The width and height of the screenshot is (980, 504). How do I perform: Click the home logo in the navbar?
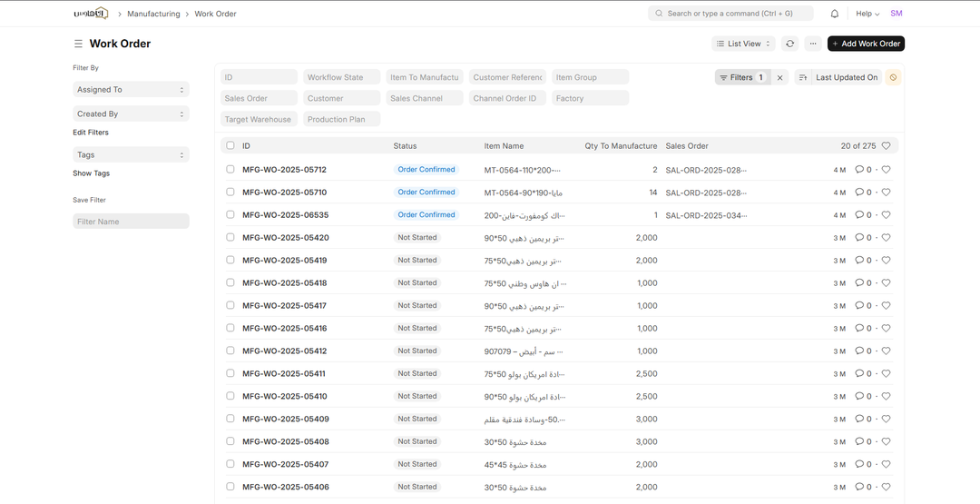pyautogui.click(x=90, y=14)
